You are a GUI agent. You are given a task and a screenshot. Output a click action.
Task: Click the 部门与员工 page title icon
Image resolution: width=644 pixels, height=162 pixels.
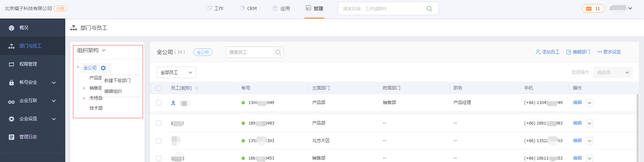coord(74,28)
